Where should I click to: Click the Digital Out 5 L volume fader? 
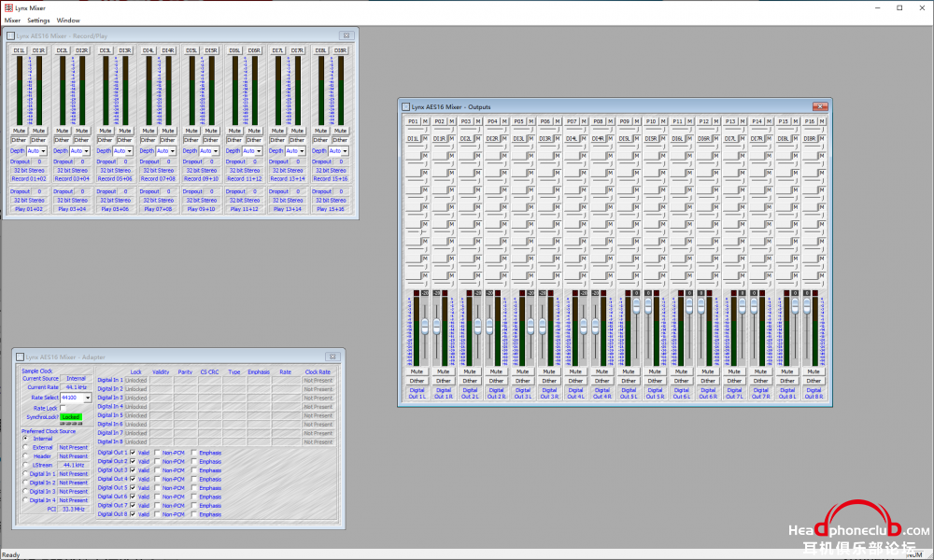[x=636, y=306]
